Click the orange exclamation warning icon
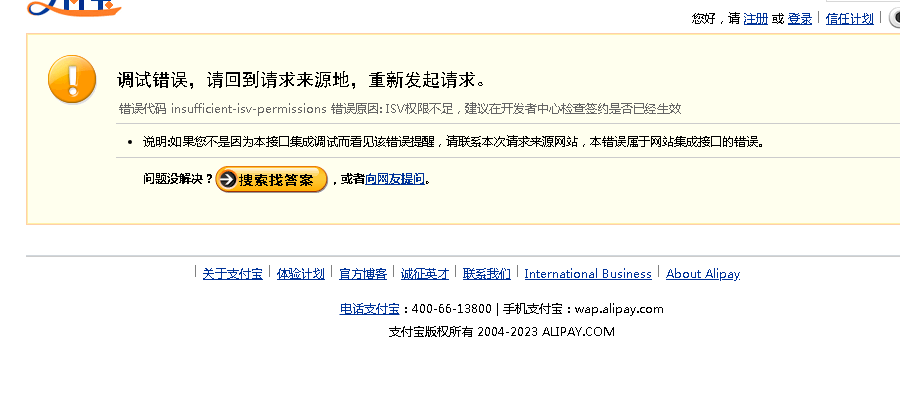This screenshot has width=900, height=403. click(72, 79)
